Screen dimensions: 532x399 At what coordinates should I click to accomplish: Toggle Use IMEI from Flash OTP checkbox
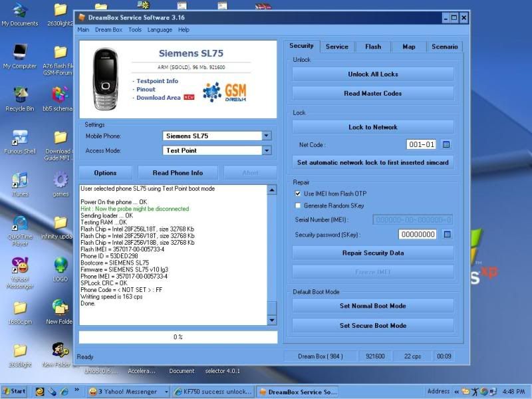tap(297, 194)
